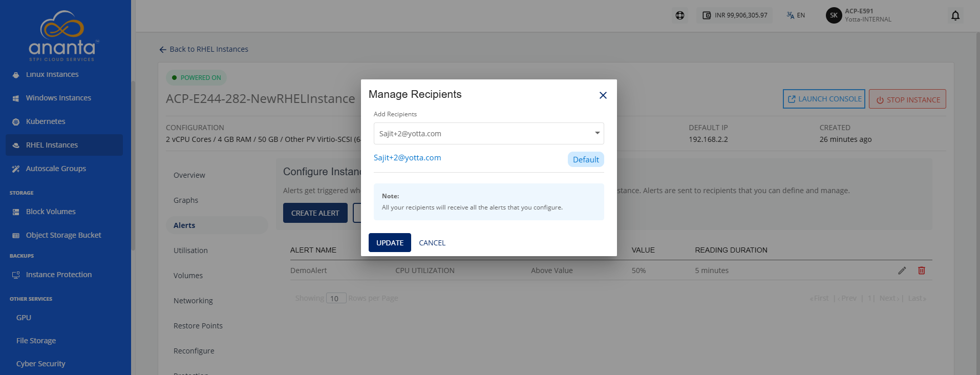Click the CREATE ALERT button
Viewport: 980px width, 375px height.
coord(315,213)
